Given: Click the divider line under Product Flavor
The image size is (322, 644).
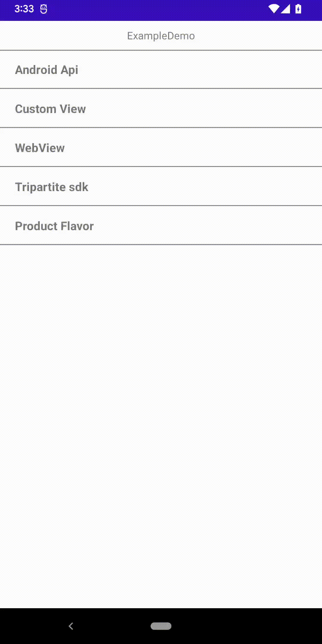Looking at the screenshot, I should (161, 244).
